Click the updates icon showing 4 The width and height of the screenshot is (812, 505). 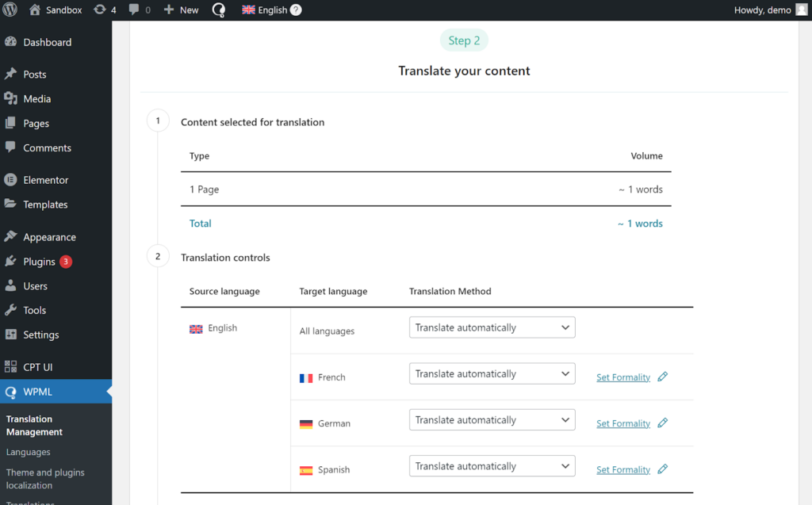[x=99, y=10]
